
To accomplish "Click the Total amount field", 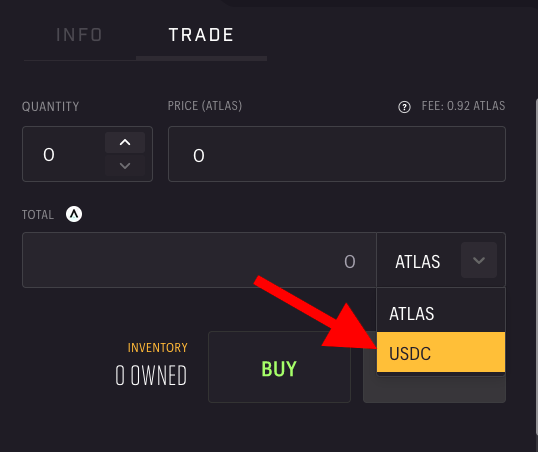I will pyautogui.click(x=199, y=260).
